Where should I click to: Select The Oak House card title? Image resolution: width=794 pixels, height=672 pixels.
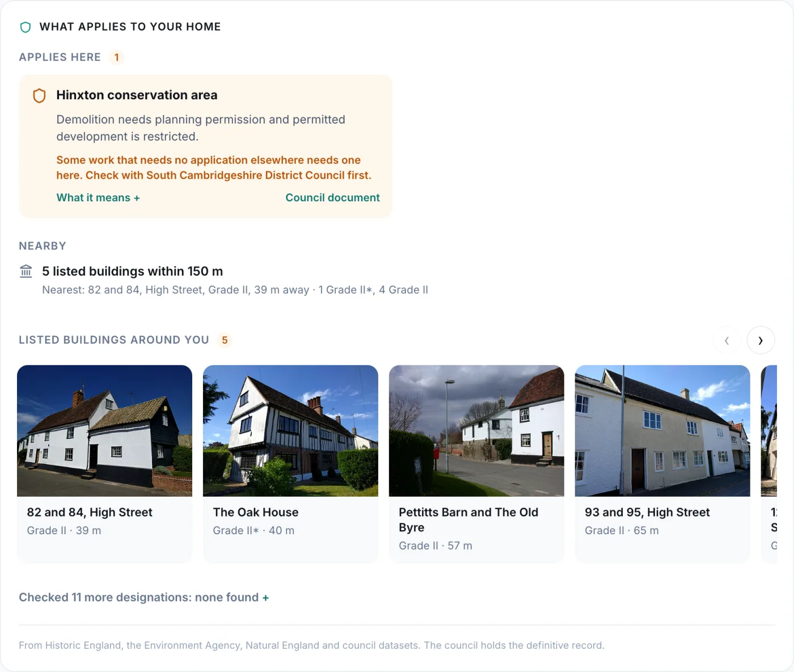click(256, 512)
